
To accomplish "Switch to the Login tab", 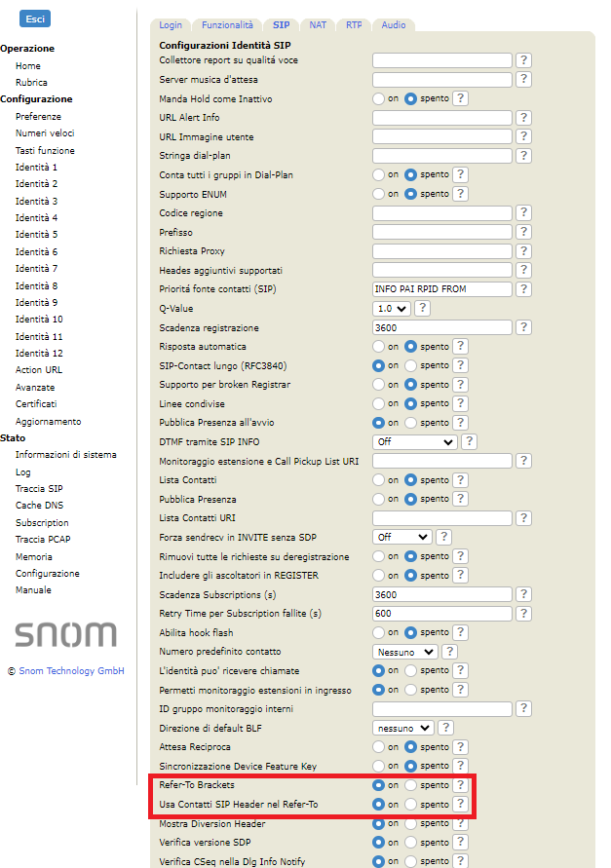I will click(171, 25).
